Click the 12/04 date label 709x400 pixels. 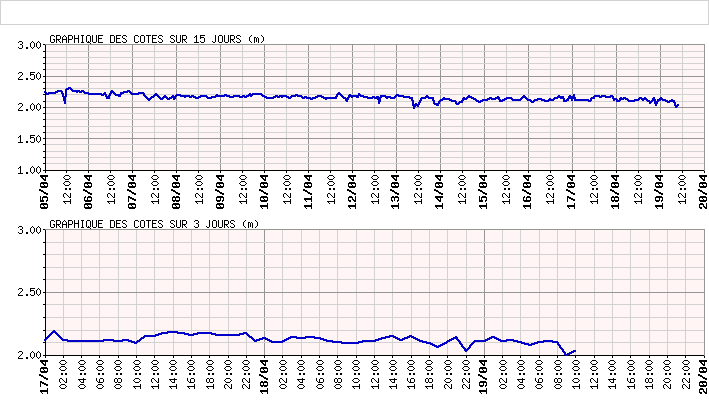click(x=352, y=192)
